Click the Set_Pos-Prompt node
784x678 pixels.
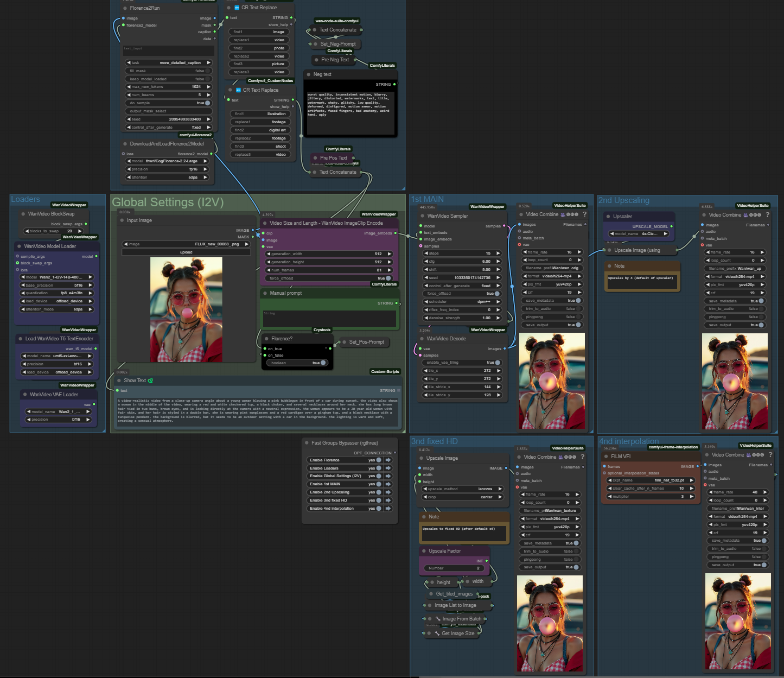pos(366,342)
